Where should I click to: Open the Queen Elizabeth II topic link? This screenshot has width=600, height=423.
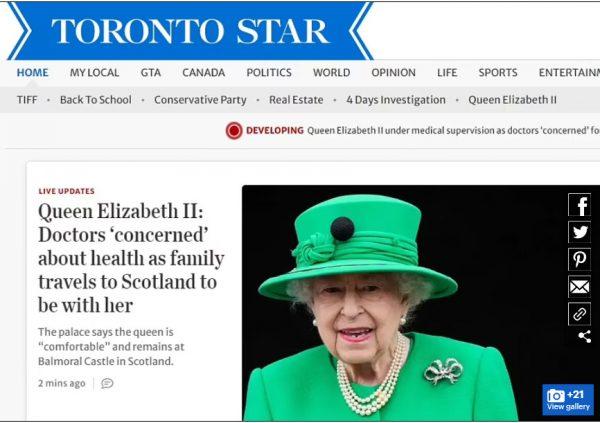[512, 100]
